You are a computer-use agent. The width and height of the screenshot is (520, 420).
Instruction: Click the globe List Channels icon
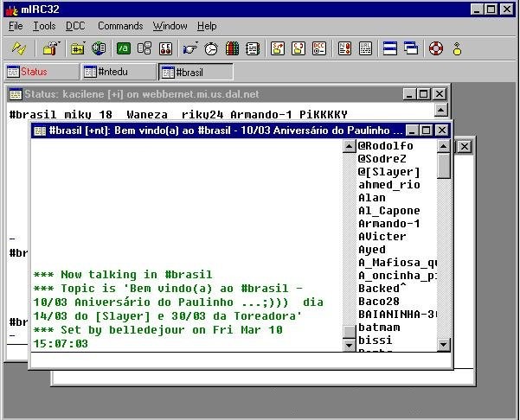pos(99,48)
